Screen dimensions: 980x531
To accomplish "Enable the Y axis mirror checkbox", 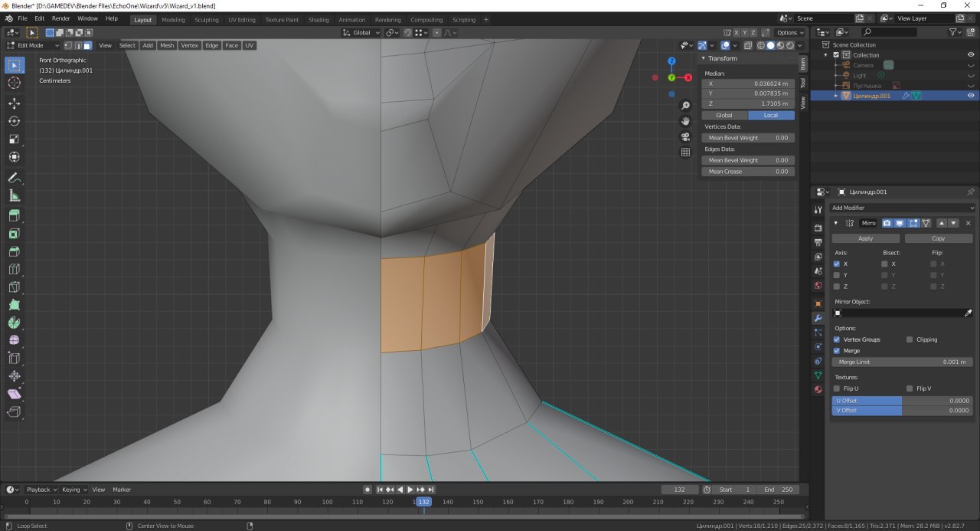I will 837,275.
